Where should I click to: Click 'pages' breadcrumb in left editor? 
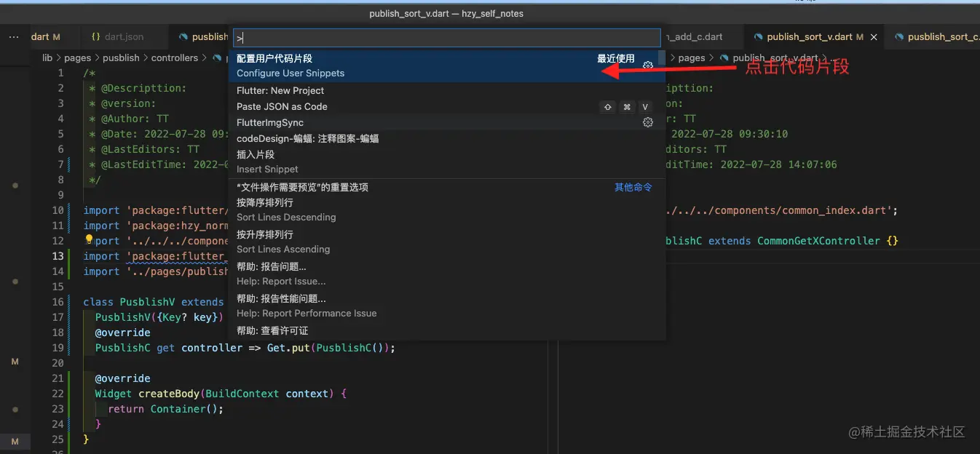tap(77, 57)
